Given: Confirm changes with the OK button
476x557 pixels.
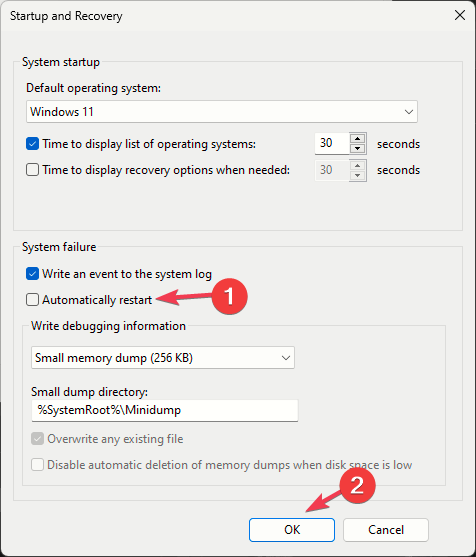Looking at the screenshot, I should click(292, 530).
